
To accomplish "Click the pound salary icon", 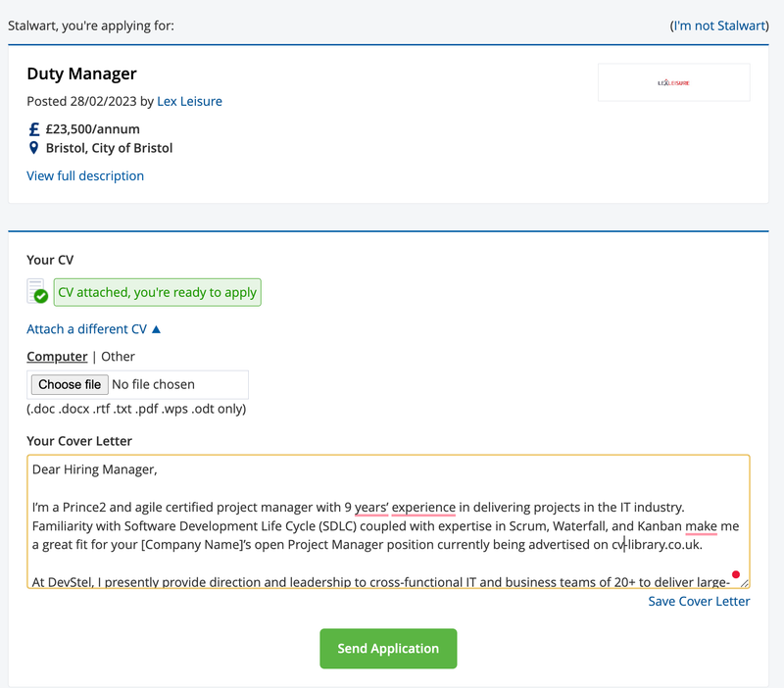I will 32,128.
